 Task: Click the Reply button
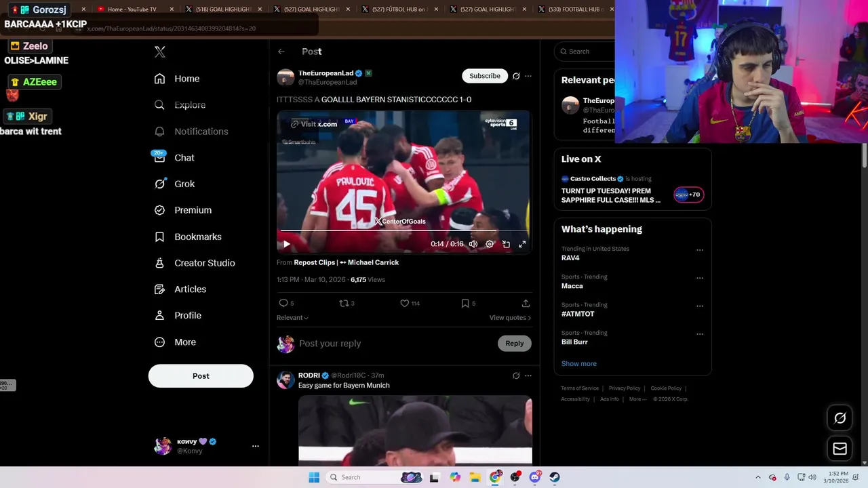(515, 344)
